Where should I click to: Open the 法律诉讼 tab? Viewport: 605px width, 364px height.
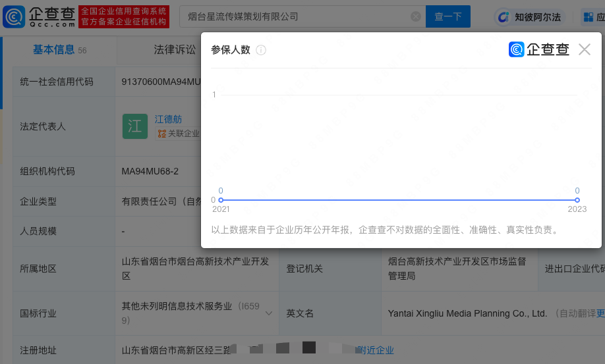click(175, 50)
